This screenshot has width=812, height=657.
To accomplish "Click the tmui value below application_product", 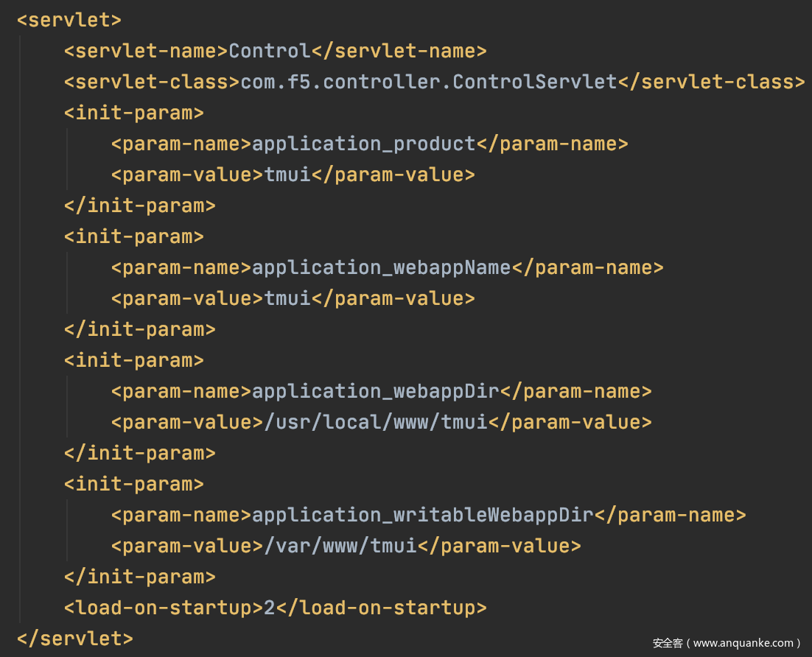I will coord(288,175).
